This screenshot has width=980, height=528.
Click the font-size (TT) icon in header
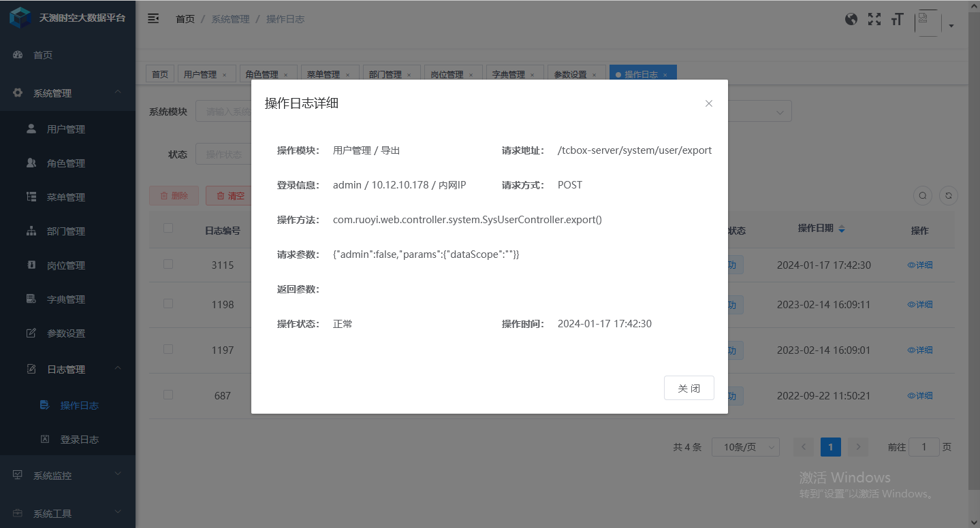click(x=896, y=19)
